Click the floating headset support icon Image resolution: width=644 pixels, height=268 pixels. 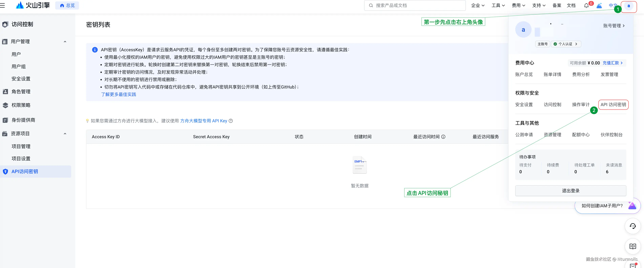(x=632, y=226)
